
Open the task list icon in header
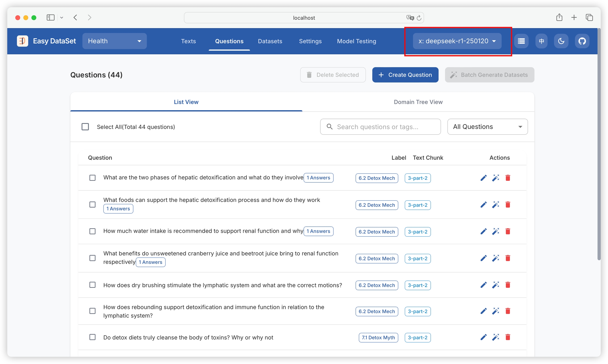[521, 41]
